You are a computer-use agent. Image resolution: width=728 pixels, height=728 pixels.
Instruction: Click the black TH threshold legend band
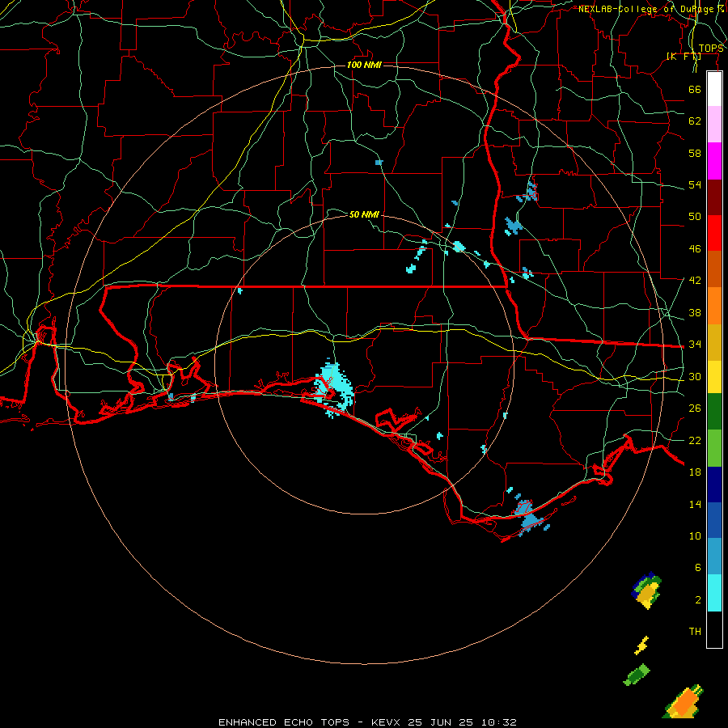pyautogui.click(x=714, y=629)
